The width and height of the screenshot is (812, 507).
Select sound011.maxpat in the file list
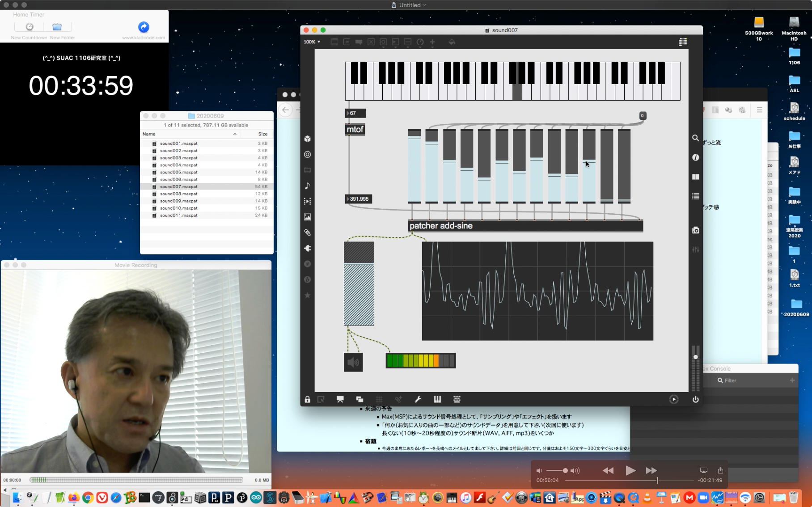[x=179, y=215]
